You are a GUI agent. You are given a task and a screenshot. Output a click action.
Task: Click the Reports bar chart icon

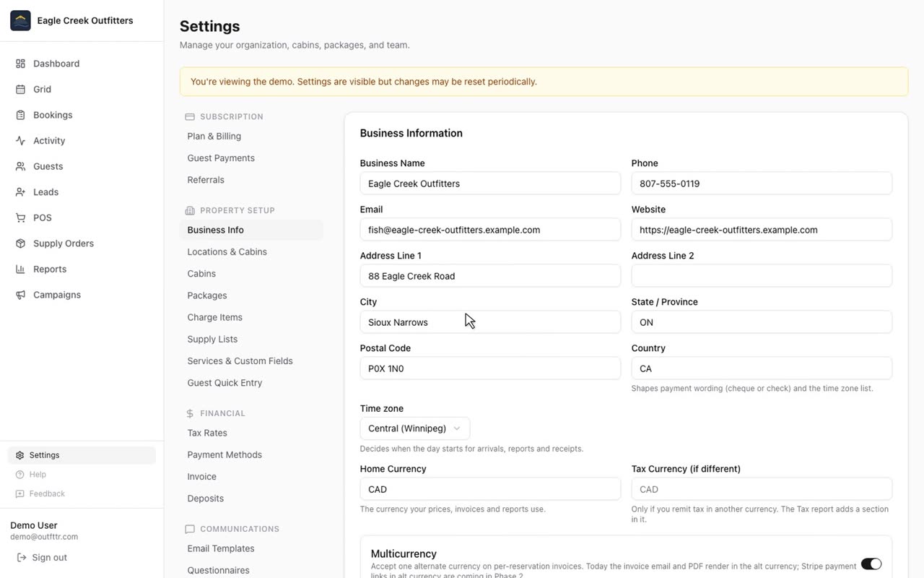tap(20, 269)
